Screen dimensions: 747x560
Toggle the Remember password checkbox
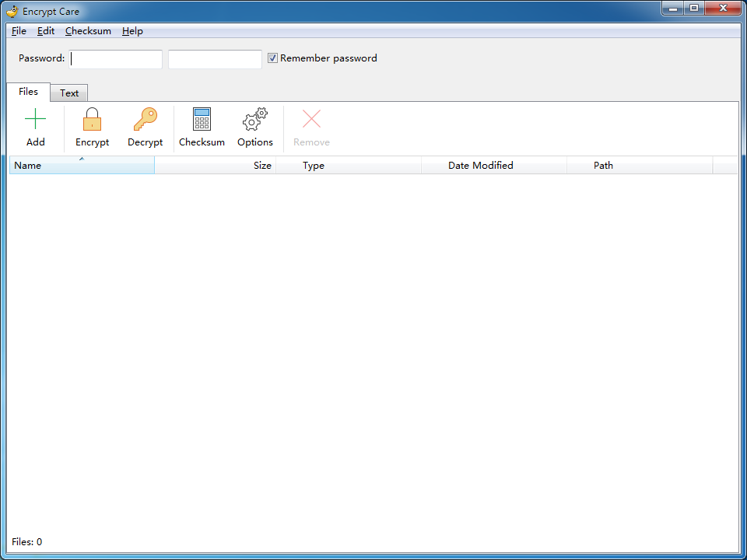coord(272,58)
